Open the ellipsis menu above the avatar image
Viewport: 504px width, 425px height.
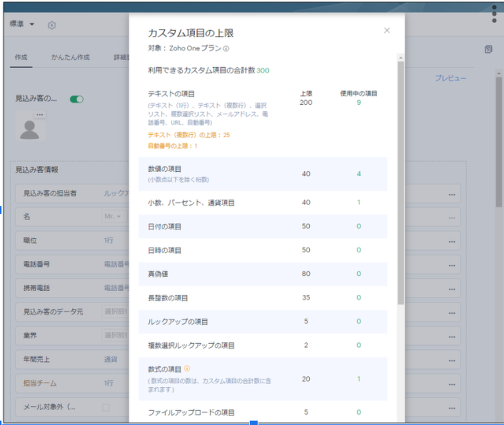coord(40,115)
